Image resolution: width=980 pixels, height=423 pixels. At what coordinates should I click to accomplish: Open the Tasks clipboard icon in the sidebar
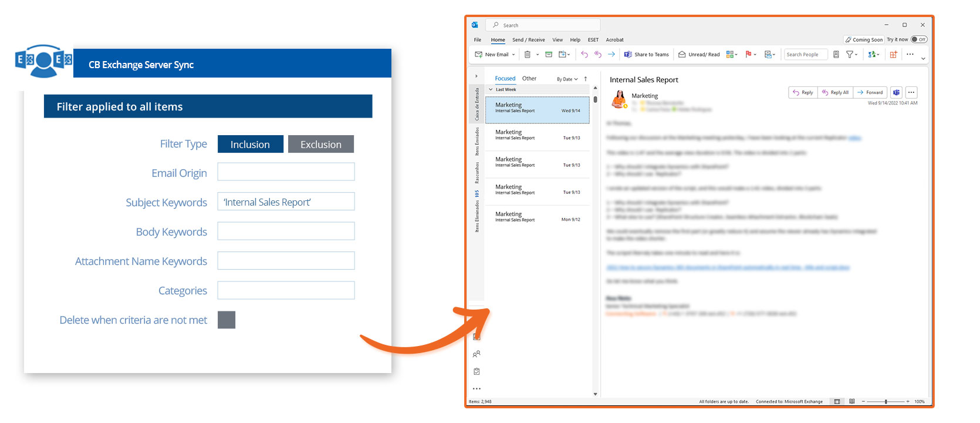pos(477,371)
